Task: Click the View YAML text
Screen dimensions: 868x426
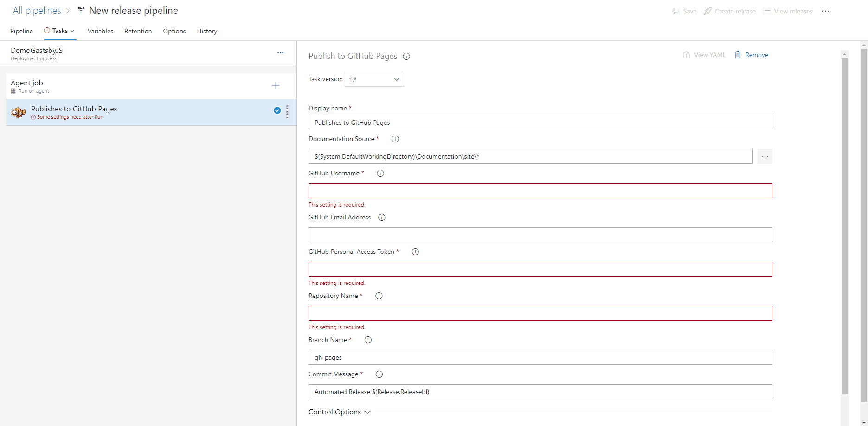Action: tap(710, 55)
